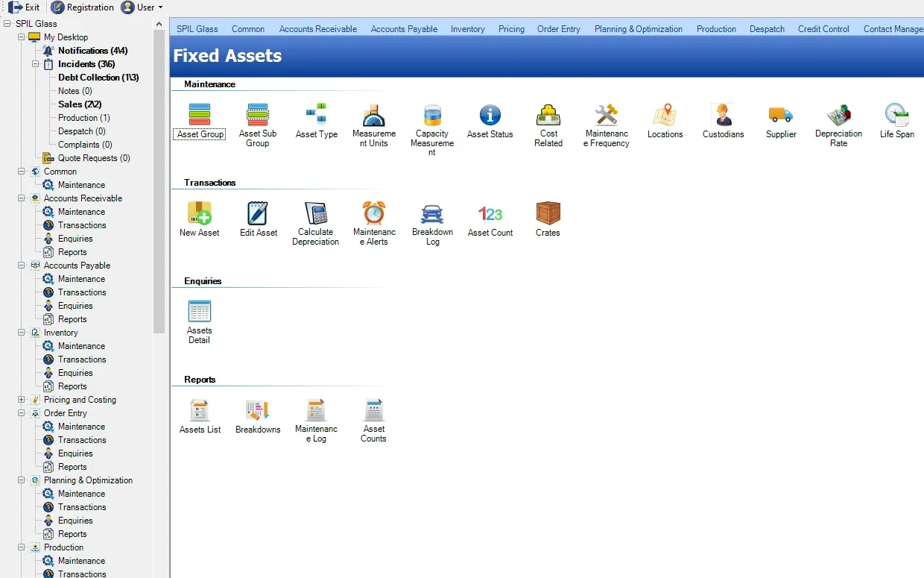Open the Breakdown Log car icon
Screen dimensions: 924x578
coord(432,214)
